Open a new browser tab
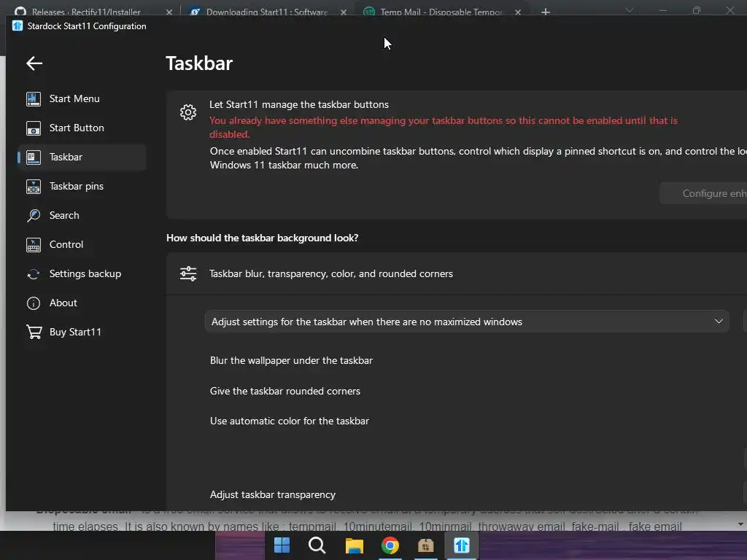 tap(546, 12)
